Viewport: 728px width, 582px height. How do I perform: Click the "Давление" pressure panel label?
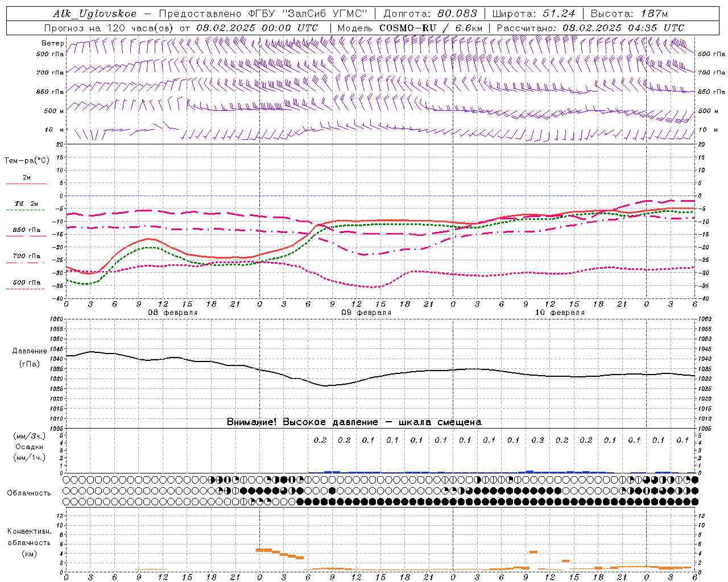[30, 351]
